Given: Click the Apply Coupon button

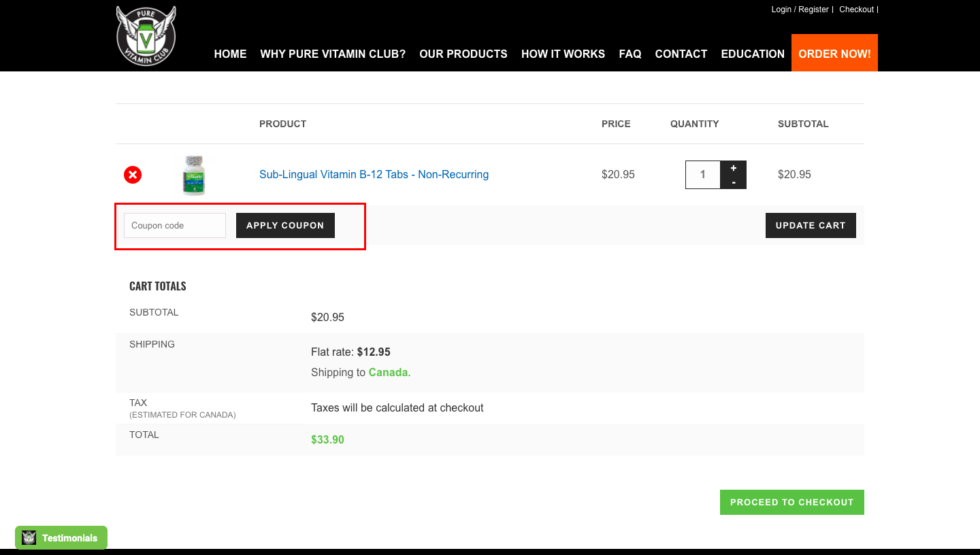Looking at the screenshot, I should coord(285,225).
